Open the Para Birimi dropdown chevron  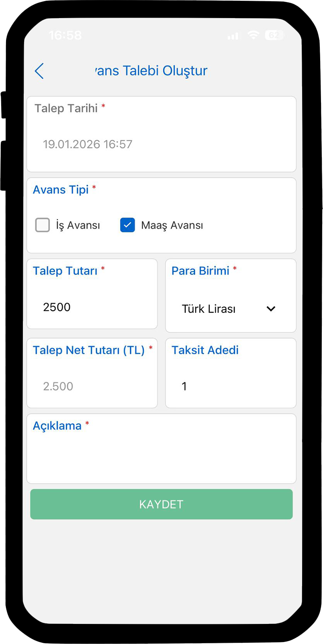pos(271,309)
